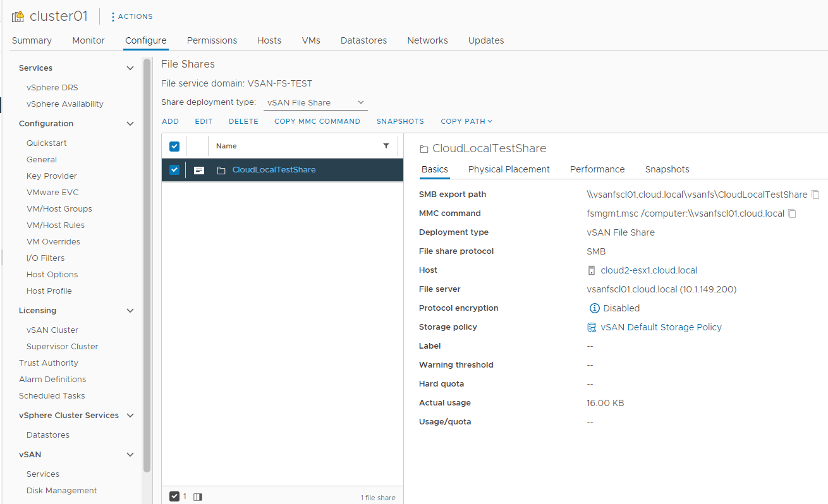The width and height of the screenshot is (828, 504).
Task: Click the host icon beside cloud2-esx1.cloud.local
Action: coord(591,270)
